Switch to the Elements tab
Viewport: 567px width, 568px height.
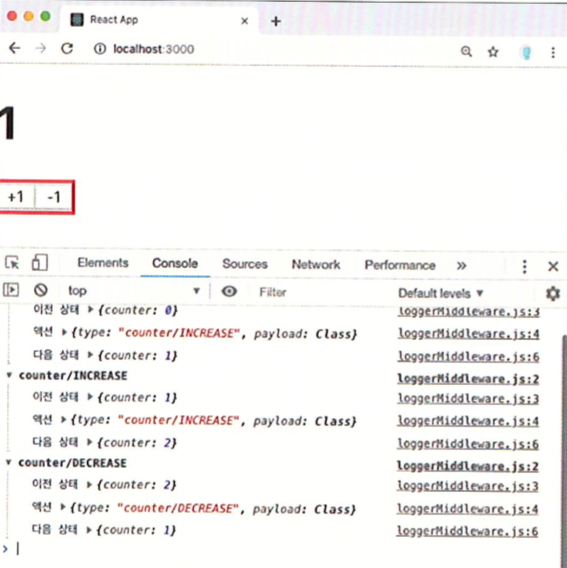click(x=103, y=263)
